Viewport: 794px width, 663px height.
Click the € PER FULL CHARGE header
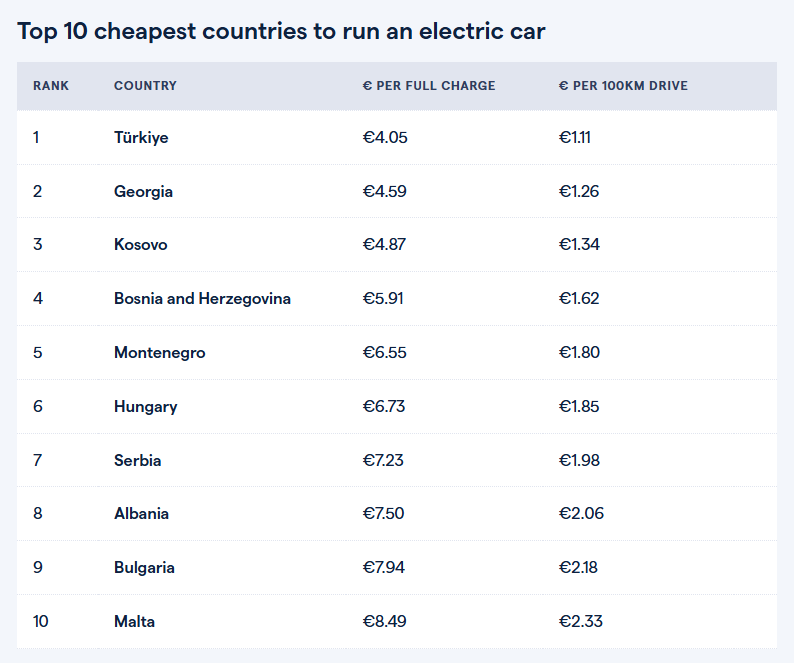coord(429,86)
